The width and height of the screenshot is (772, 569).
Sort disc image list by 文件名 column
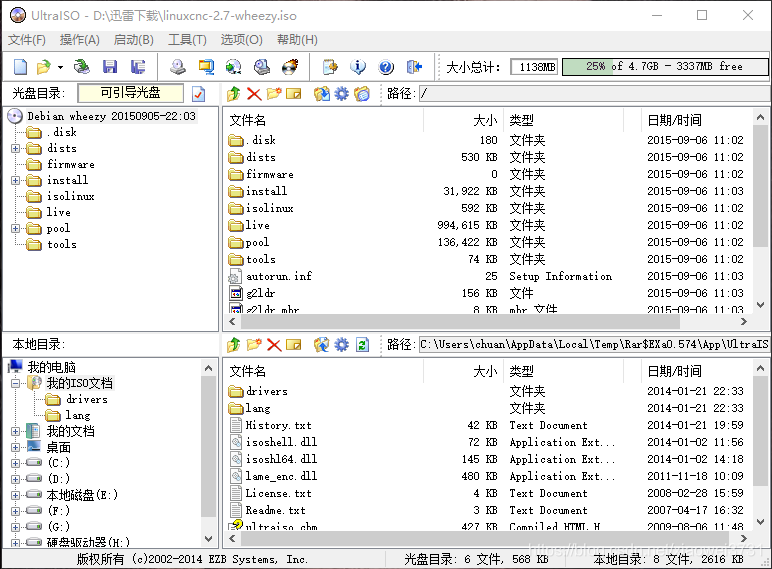pyautogui.click(x=324, y=120)
